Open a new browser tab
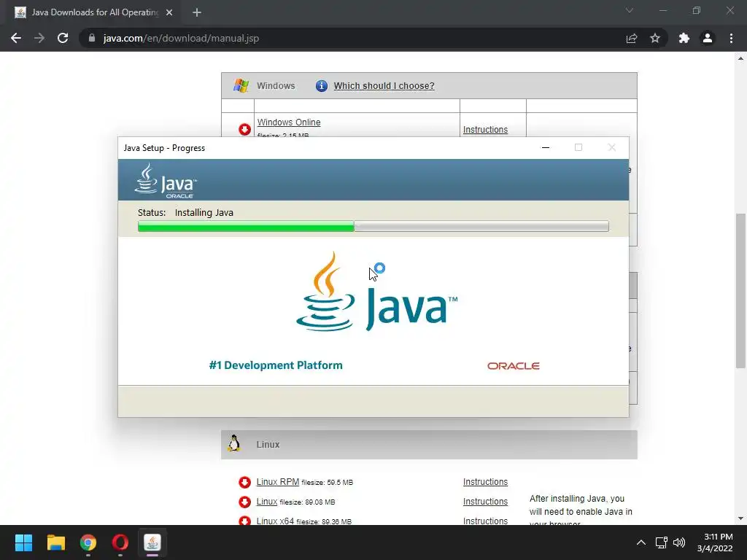 pos(197,12)
